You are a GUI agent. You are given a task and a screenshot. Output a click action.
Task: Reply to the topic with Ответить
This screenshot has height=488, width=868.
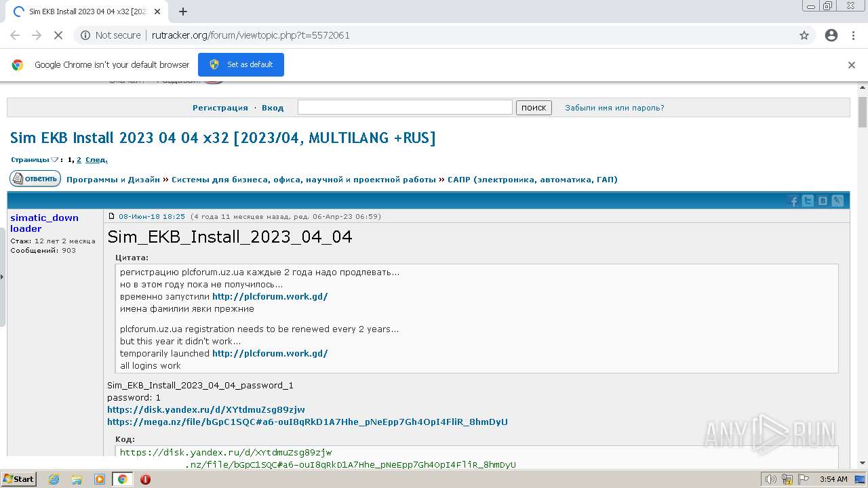(35, 179)
